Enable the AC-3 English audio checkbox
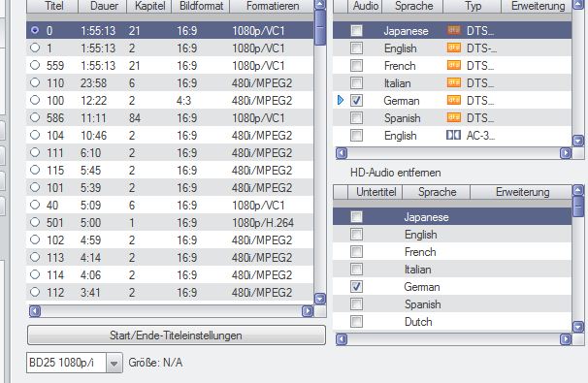Viewport: 588px width, 383px height. pos(356,135)
